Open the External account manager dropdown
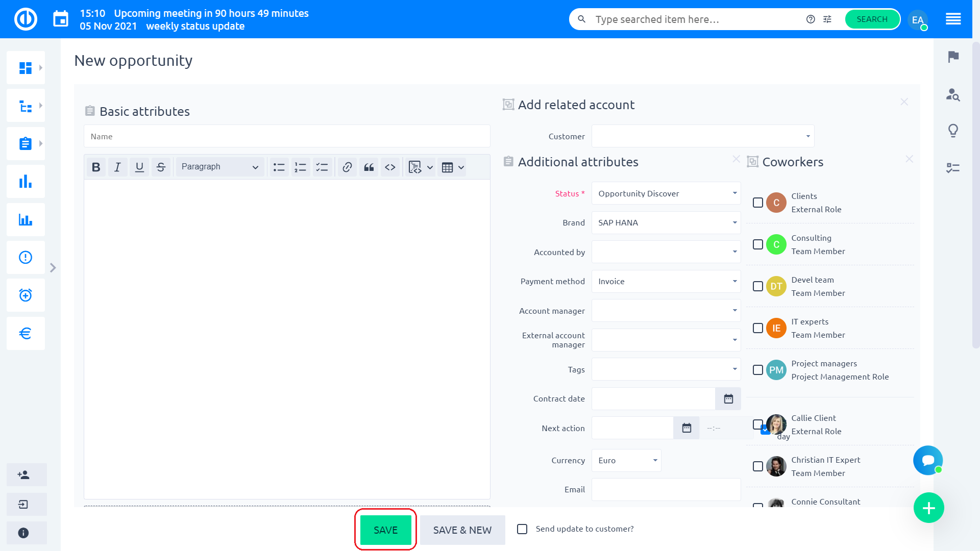The image size is (980, 551). point(666,340)
